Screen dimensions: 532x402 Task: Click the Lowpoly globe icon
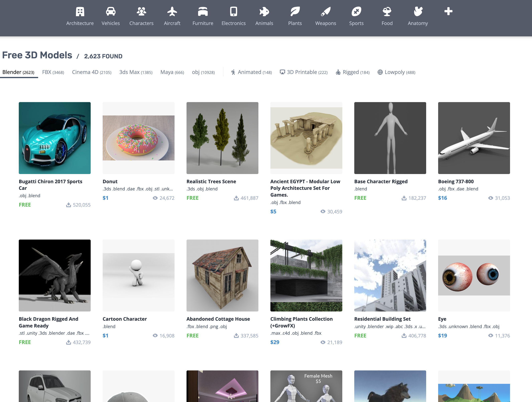point(380,72)
